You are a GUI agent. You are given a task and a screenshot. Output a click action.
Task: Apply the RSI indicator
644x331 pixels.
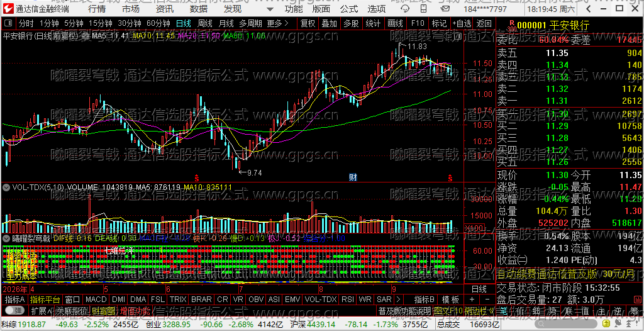[347, 300]
